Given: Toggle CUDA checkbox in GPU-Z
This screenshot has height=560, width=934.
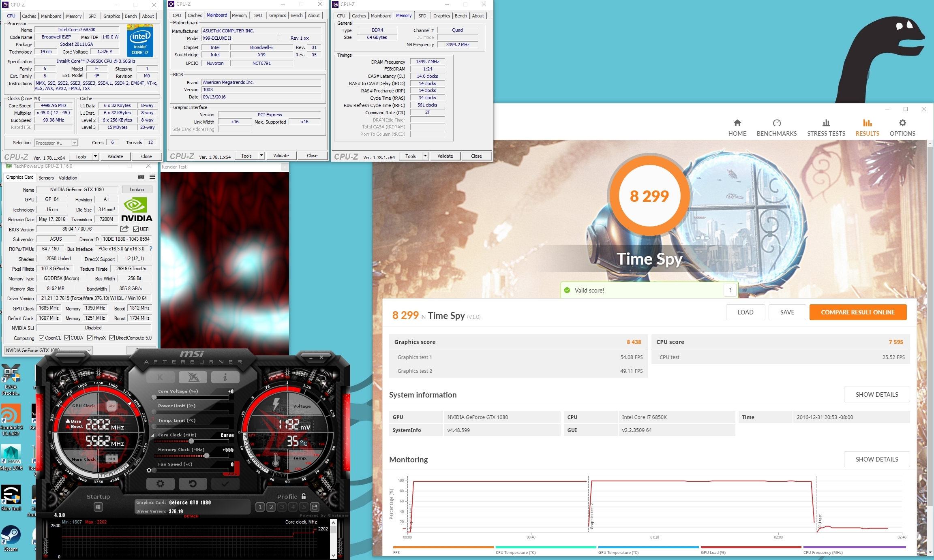Looking at the screenshot, I should (67, 338).
